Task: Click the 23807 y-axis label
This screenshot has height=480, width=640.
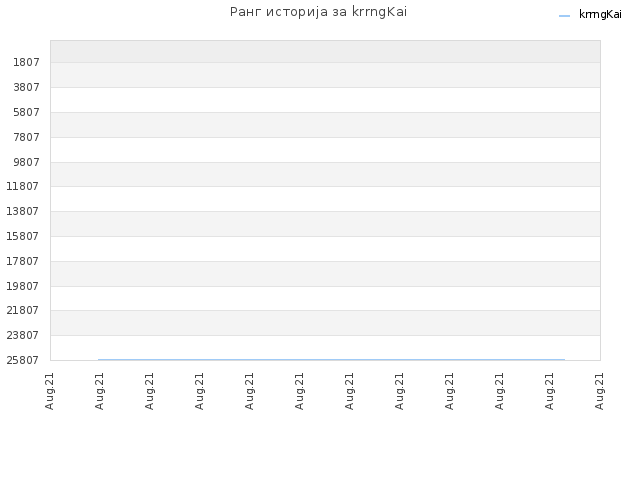Action: point(23,335)
